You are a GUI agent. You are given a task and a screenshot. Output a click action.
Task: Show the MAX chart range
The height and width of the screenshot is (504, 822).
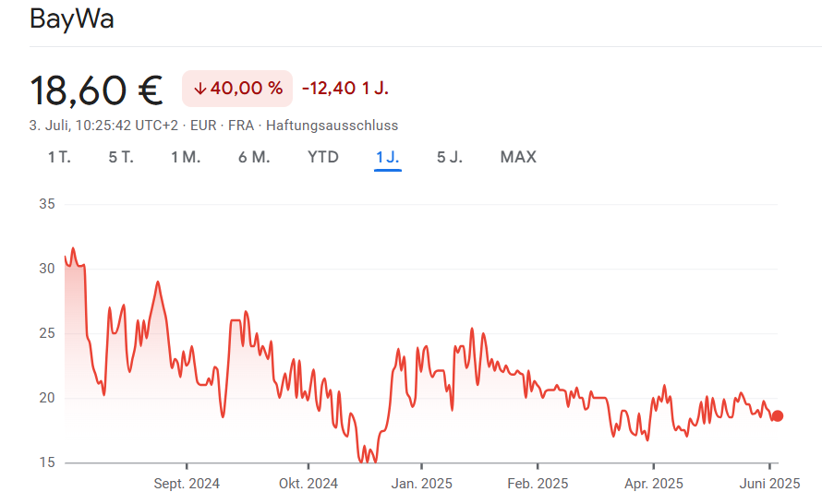(x=518, y=157)
